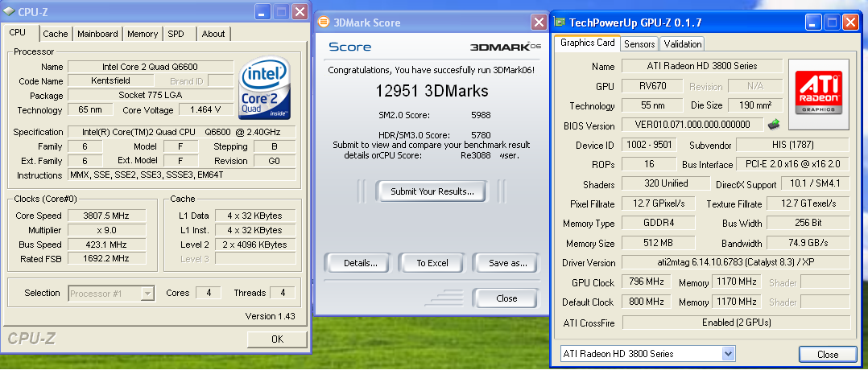Click the 3DMark Score orange title icon
The image size is (868, 370).
[x=324, y=23]
